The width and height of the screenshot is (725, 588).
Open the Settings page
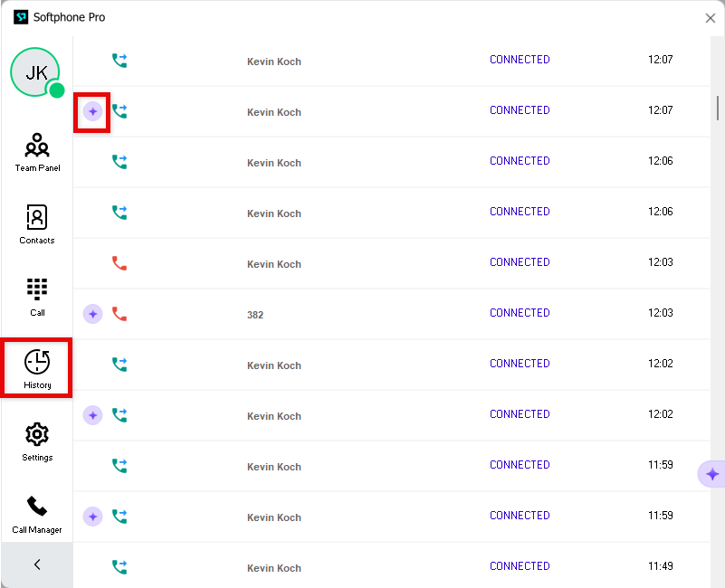pos(37,441)
